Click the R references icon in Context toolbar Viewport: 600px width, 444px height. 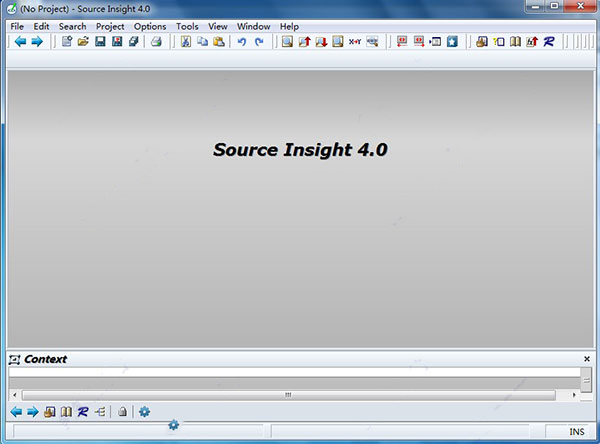coord(83,412)
